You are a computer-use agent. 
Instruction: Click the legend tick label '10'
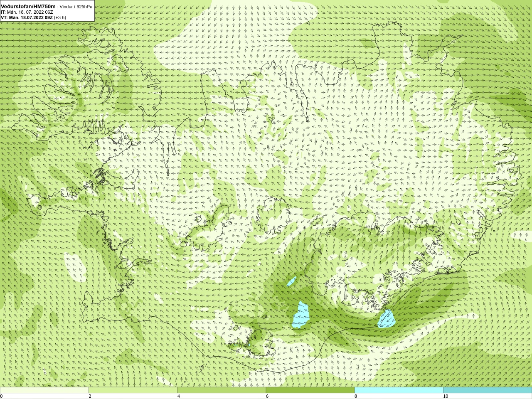point(445,396)
